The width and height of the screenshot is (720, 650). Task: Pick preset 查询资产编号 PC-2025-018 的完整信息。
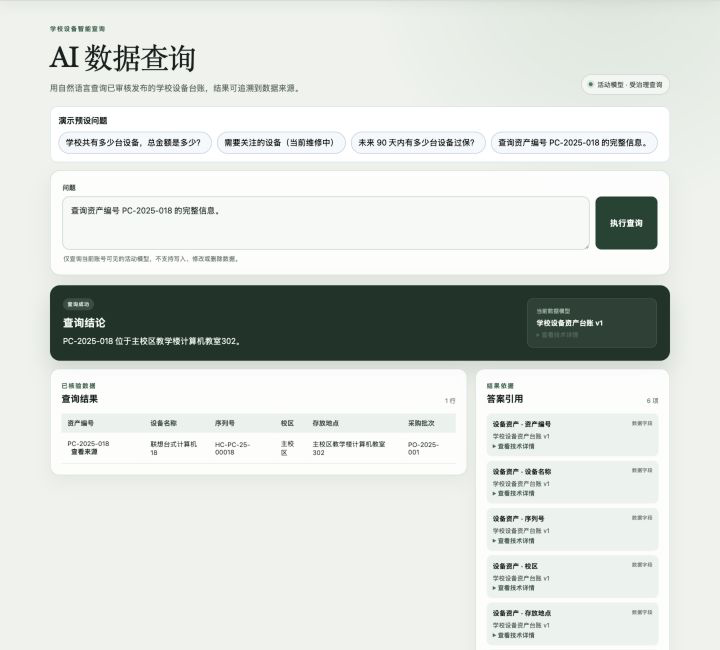tap(574, 143)
